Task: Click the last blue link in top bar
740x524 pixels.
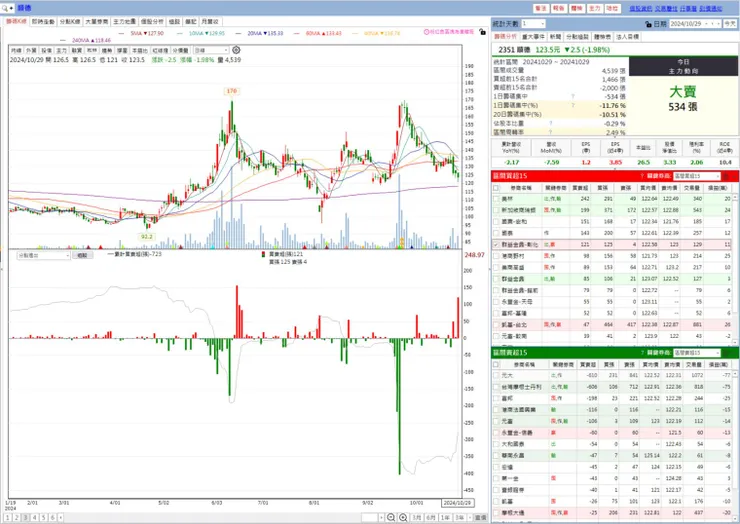Action: [x=711, y=8]
